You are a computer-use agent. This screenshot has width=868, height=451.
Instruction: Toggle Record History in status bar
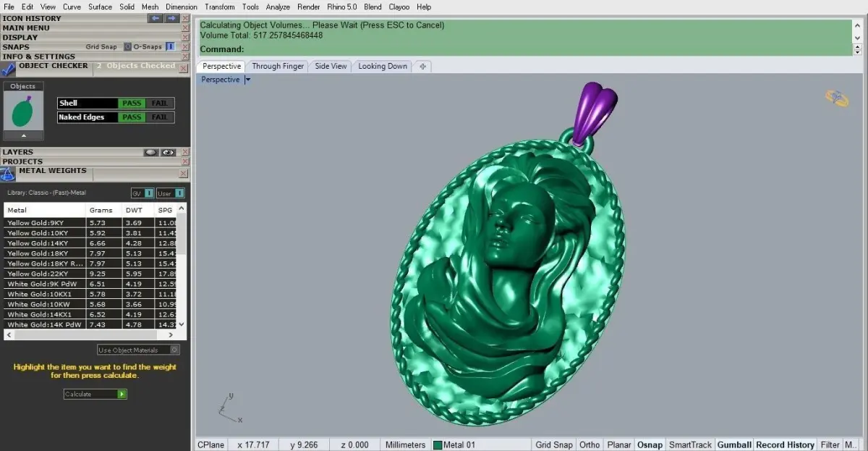coord(785,444)
